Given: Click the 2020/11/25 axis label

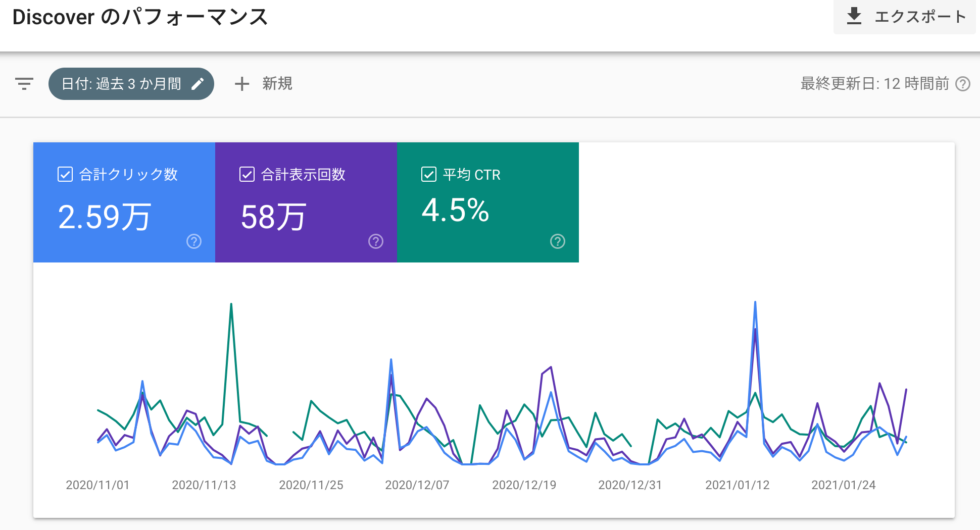Looking at the screenshot, I should click(x=311, y=485).
